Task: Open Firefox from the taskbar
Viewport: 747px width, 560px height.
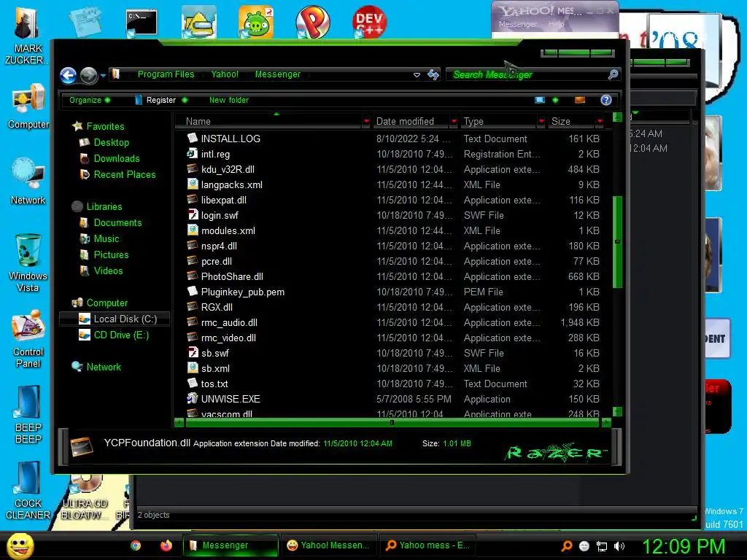Action: point(166,545)
